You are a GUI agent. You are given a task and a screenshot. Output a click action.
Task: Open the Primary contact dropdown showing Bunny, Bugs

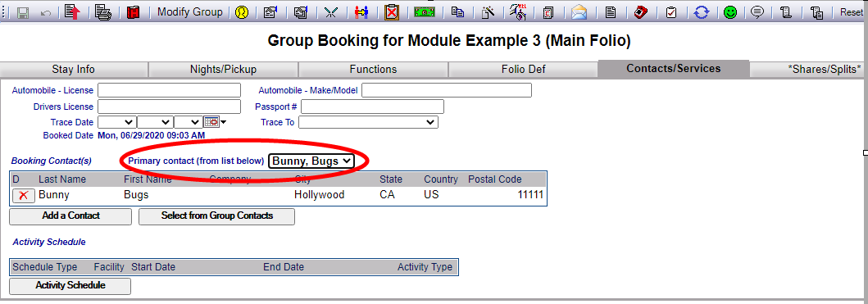click(x=311, y=161)
